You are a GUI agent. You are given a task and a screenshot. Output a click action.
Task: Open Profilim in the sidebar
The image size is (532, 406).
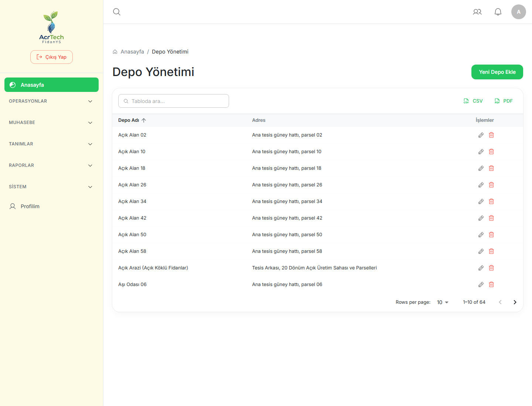(51, 206)
